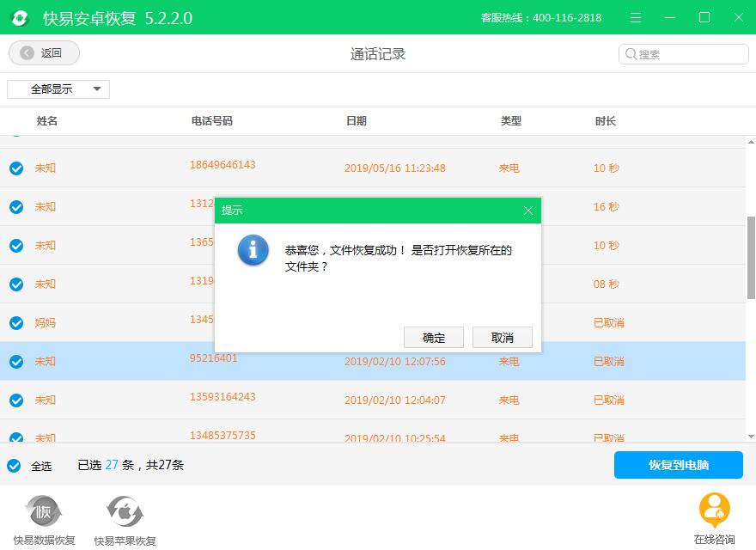Image resolution: width=756 pixels, height=550 pixels.
Task: Close the 提示 dialog with its X
Action: point(526,210)
